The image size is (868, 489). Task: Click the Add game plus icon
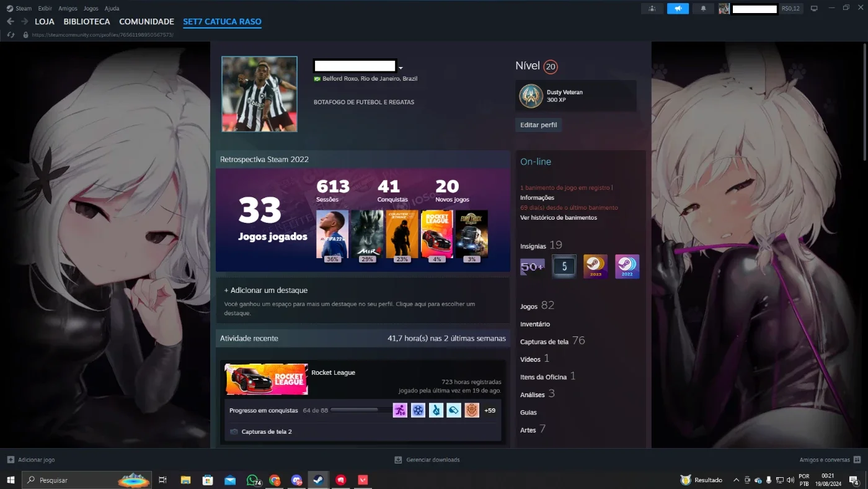[11, 460]
